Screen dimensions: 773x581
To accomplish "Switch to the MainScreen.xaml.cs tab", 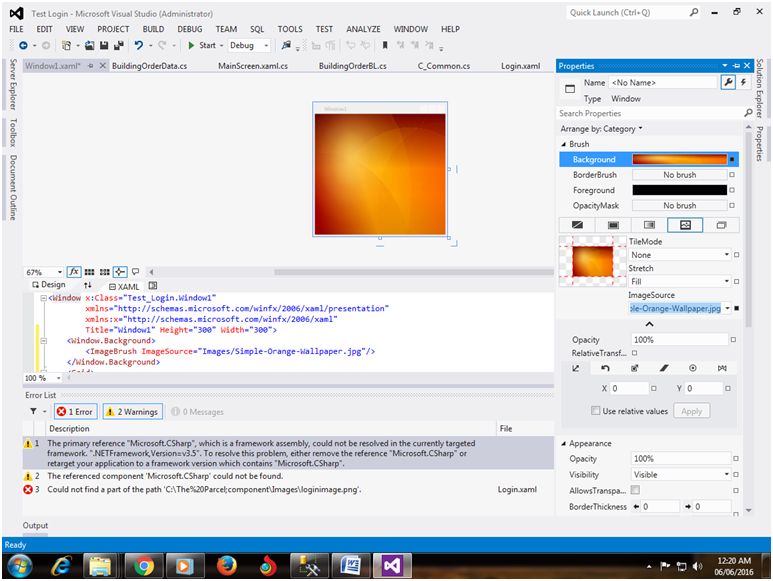I will 253,66.
